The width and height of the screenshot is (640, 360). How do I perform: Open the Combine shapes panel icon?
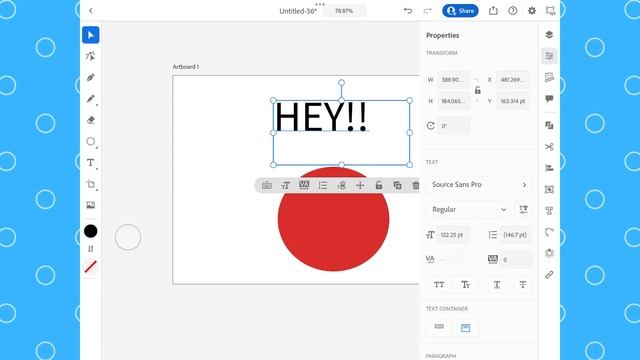(549, 125)
